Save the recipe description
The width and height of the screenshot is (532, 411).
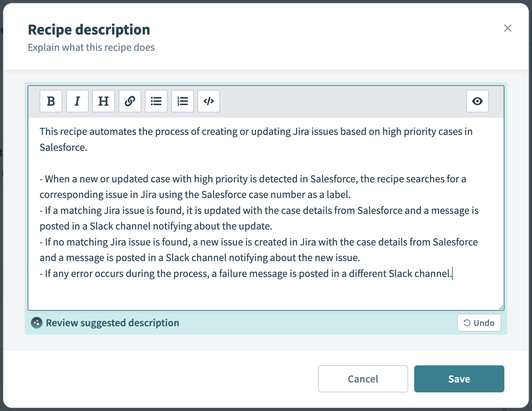point(459,379)
